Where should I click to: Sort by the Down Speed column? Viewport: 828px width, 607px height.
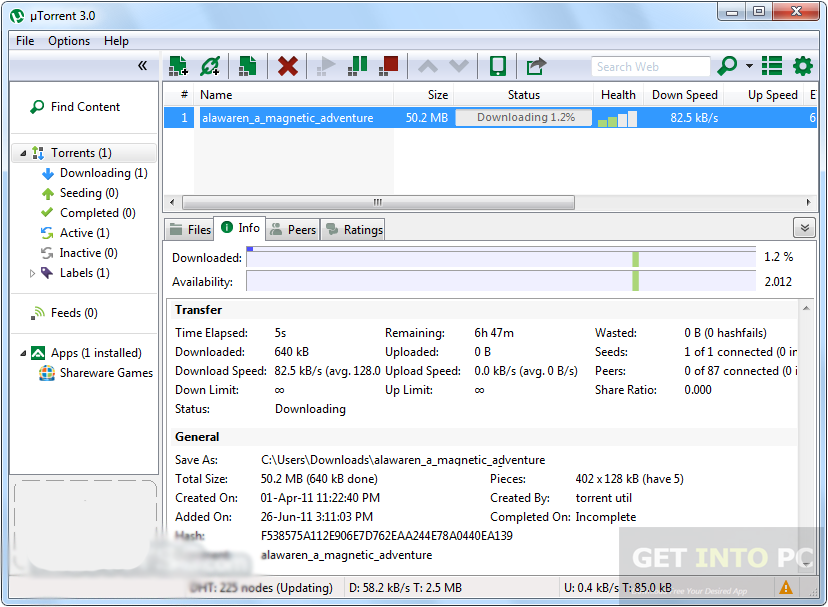pos(684,95)
